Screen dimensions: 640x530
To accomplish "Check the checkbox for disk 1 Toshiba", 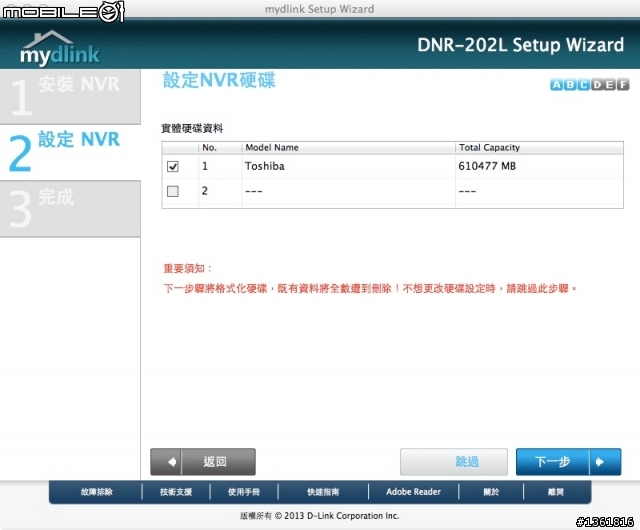I will point(173,167).
